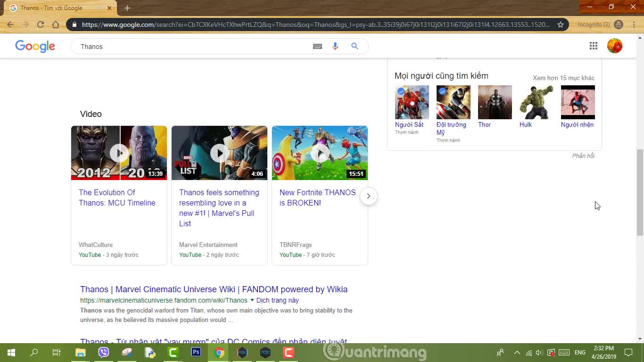Open the on-screen keyboard input tool

tap(318, 46)
